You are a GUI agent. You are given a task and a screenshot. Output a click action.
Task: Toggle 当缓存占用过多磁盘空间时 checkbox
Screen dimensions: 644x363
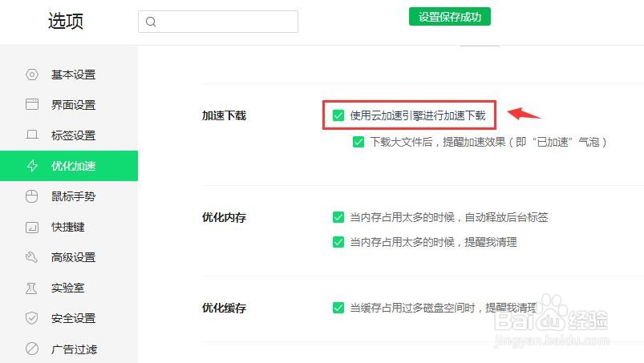tap(338, 308)
